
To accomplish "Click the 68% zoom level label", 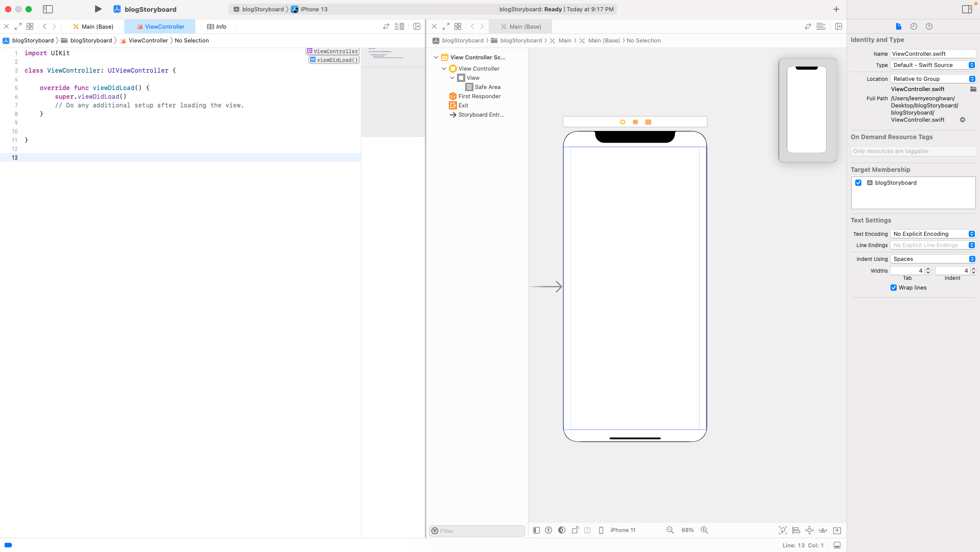I will (688, 530).
